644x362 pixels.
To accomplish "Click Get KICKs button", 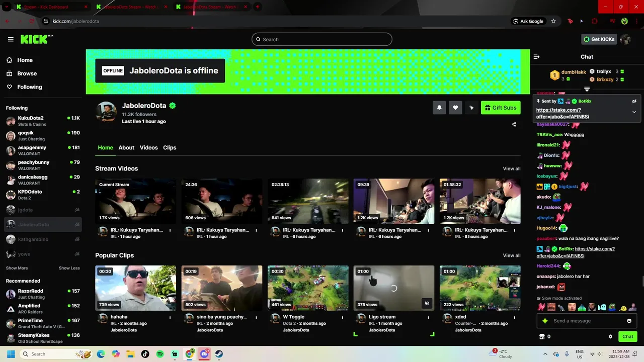I will coord(599,39).
